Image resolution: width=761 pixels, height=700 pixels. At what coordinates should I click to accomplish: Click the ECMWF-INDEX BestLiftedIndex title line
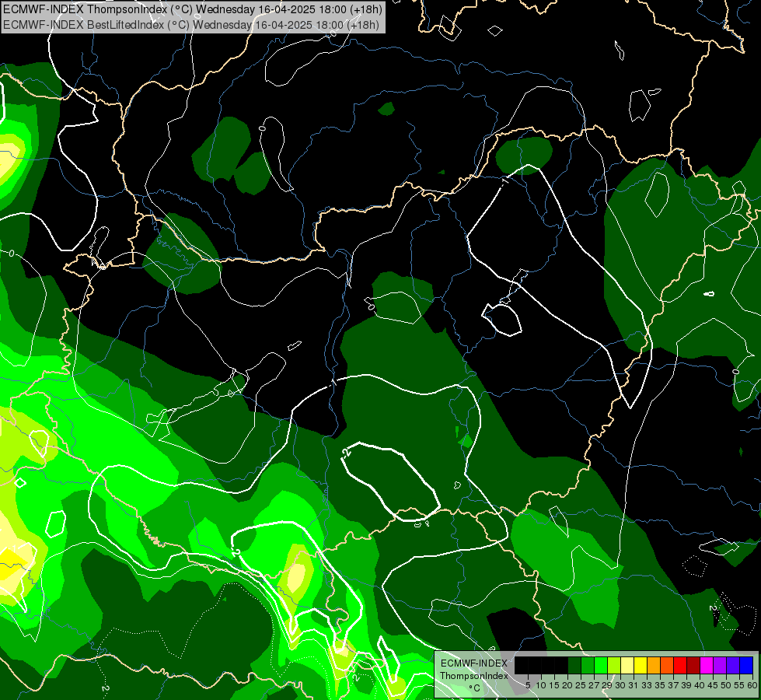tap(190, 25)
